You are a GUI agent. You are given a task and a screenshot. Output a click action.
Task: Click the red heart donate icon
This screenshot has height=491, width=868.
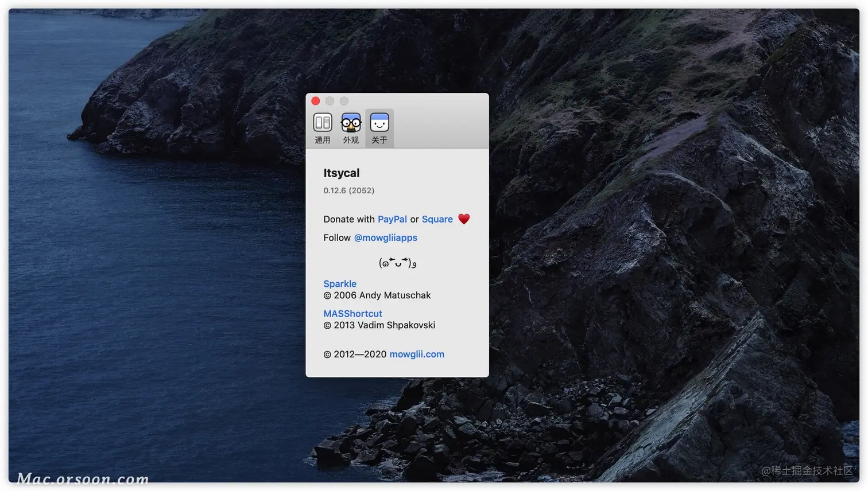[x=464, y=219]
